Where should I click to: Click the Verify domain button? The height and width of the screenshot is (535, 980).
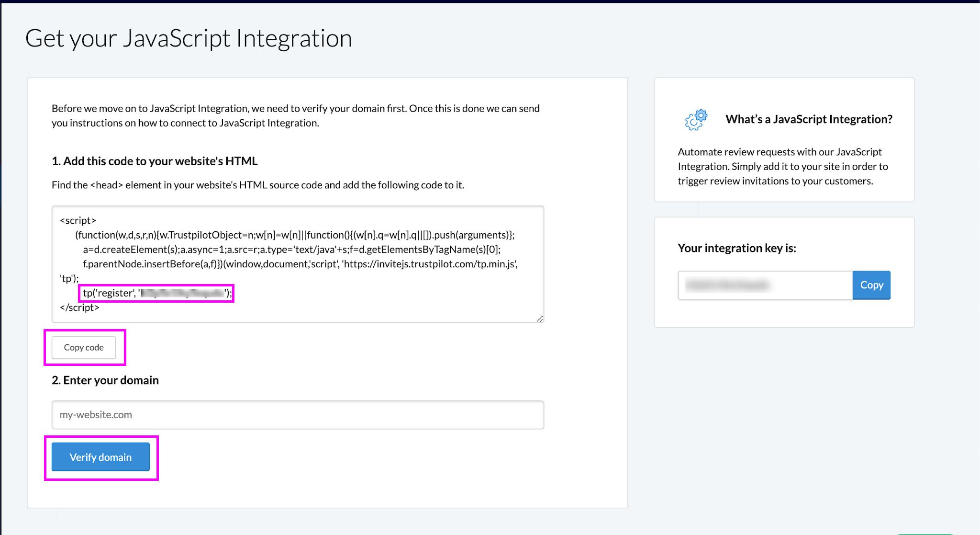(x=100, y=457)
